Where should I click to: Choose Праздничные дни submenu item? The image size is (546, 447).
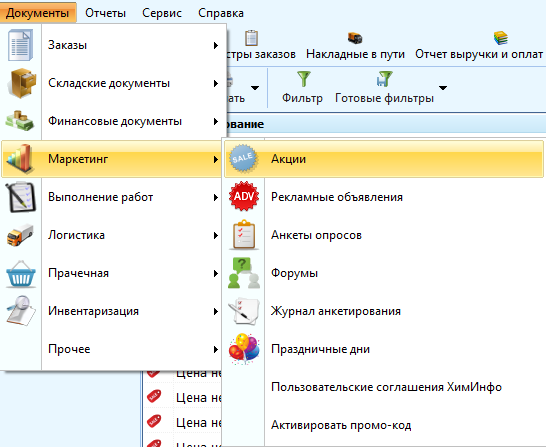click(x=384, y=349)
